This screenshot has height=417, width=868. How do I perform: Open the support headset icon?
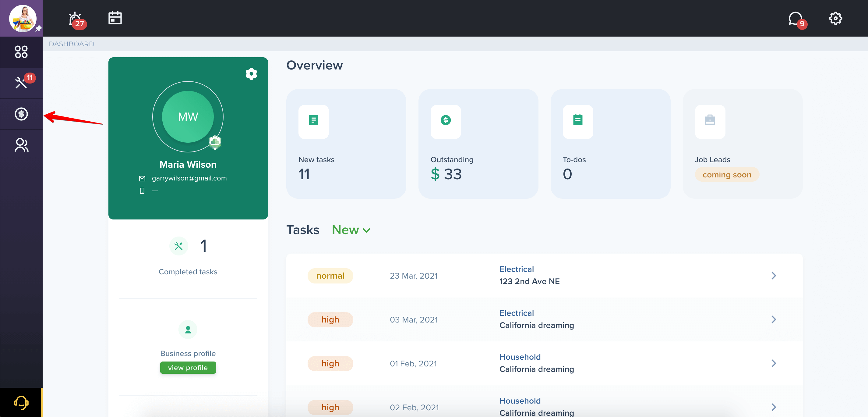pos(21,402)
